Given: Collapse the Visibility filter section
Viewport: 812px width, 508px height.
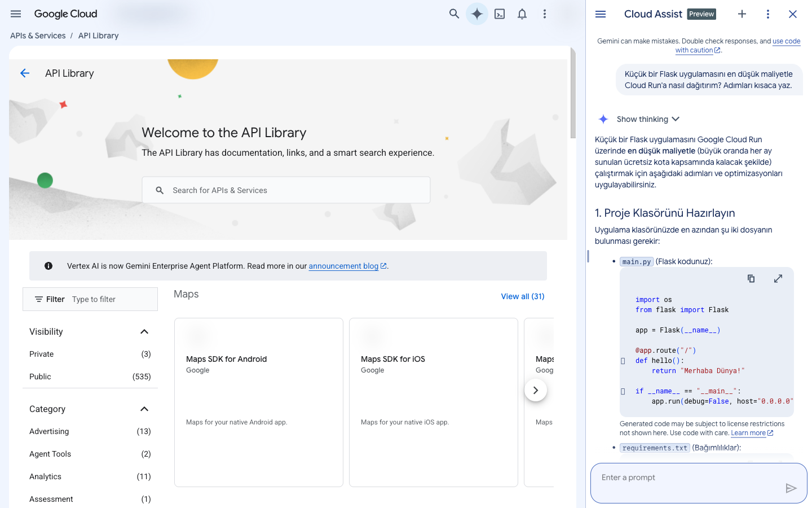Looking at the screenshot, I should click(144, 332).
